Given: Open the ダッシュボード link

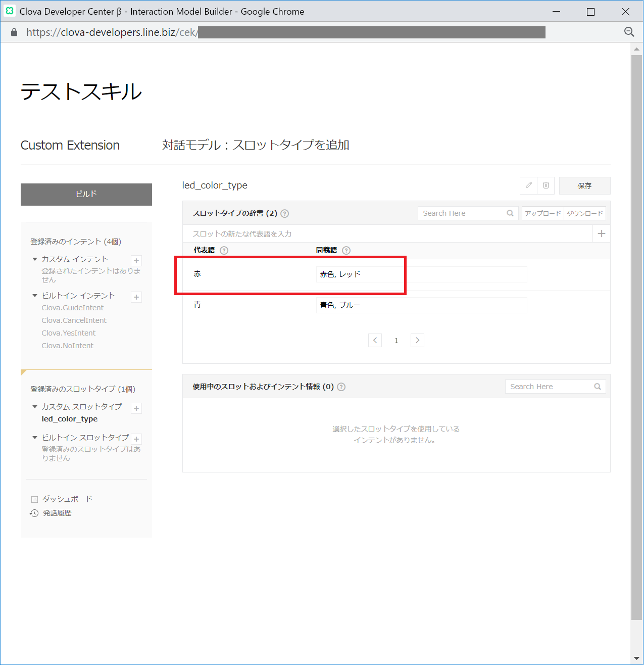Looking at the screenshot, I should pos(67,499).
